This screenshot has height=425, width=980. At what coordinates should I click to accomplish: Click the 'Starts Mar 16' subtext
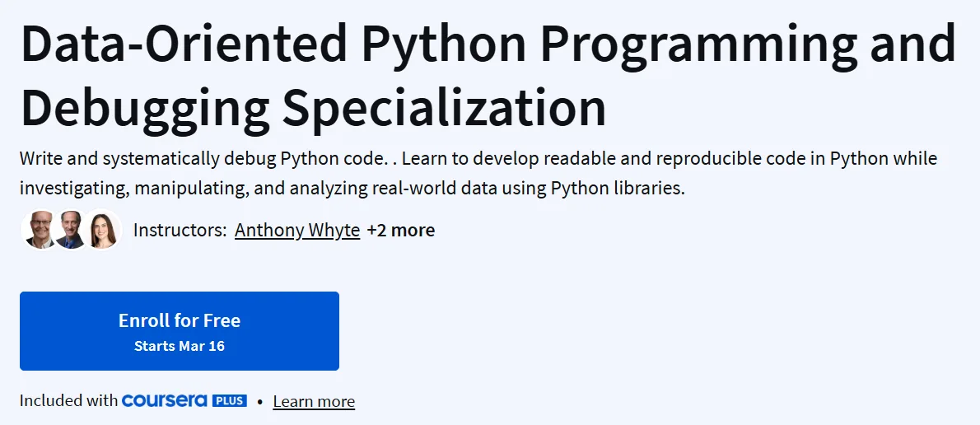pyautogui.click(x=180, y=346)
